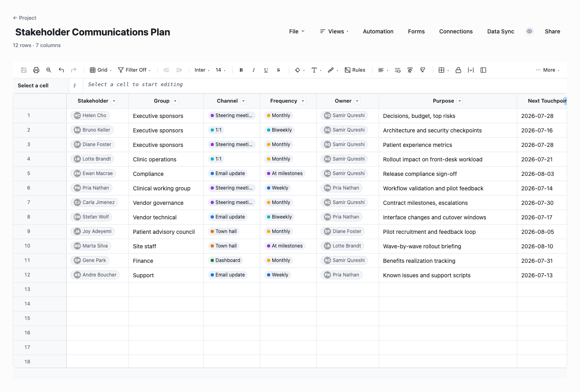Click the Dashboard channel tag

click(226, 260)
